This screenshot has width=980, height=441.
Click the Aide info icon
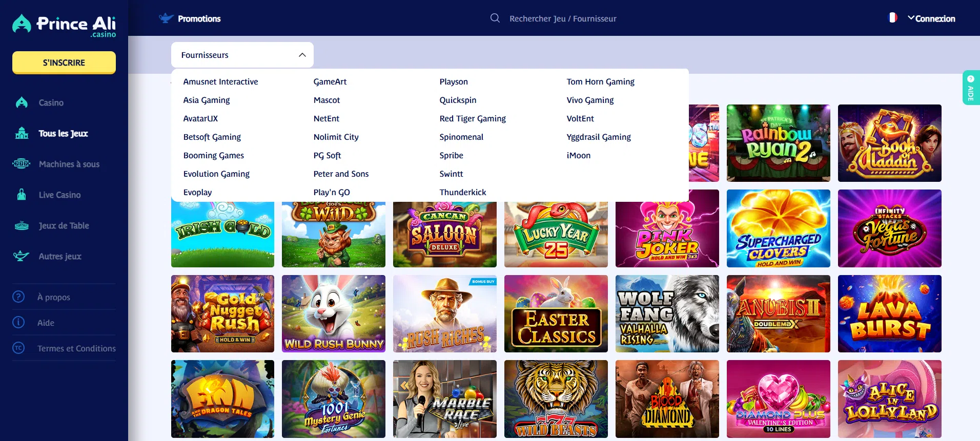click(x=18, y=322)
